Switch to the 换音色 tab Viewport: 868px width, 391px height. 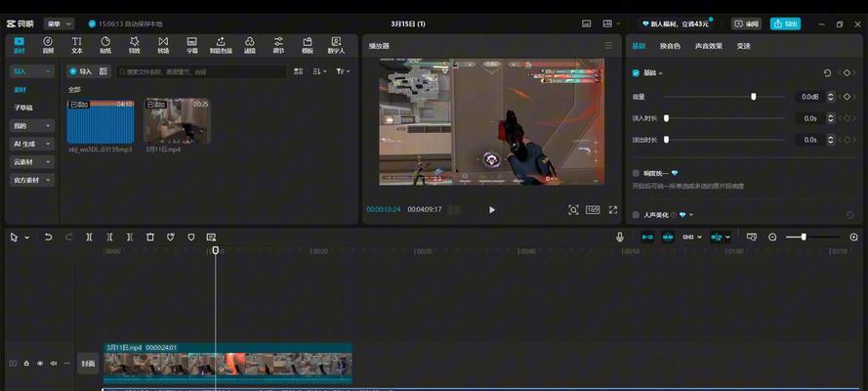coord(670,46)
